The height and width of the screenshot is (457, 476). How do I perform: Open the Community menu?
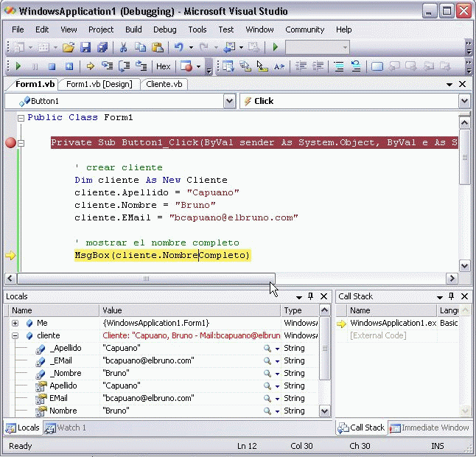[x=305, y=29]
